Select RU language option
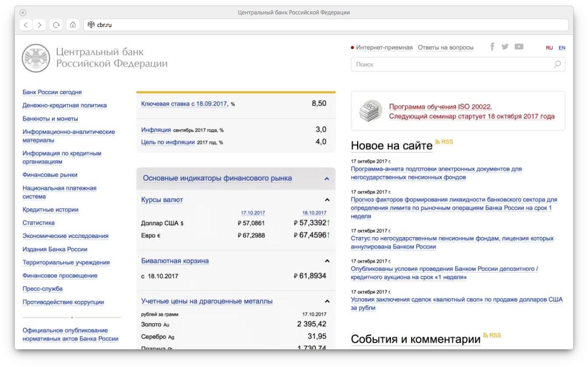This screenshot has width=588, height=367. (x=549, y=48)
